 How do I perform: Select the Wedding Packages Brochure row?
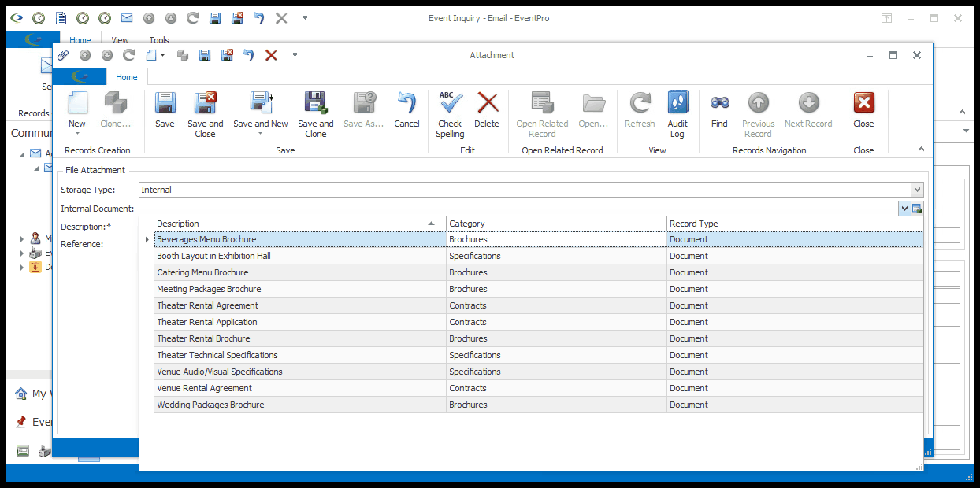pos(538,405)
